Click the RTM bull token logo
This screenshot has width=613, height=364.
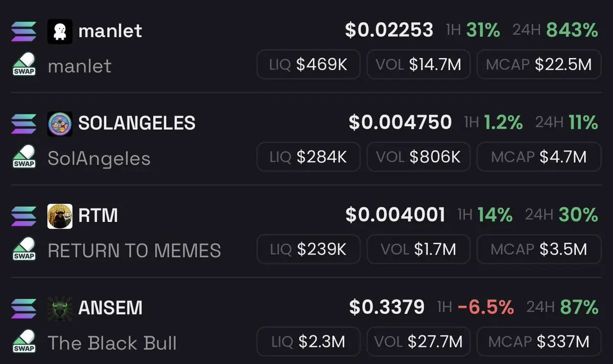tap(60, 216)
